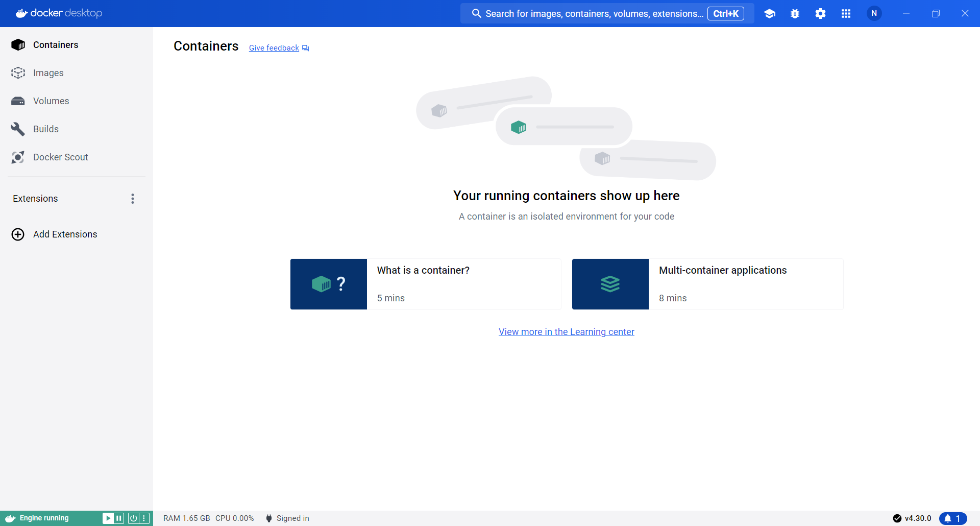Click the Signed in plug icon
980x526 pixels.
tap(269, 518)
